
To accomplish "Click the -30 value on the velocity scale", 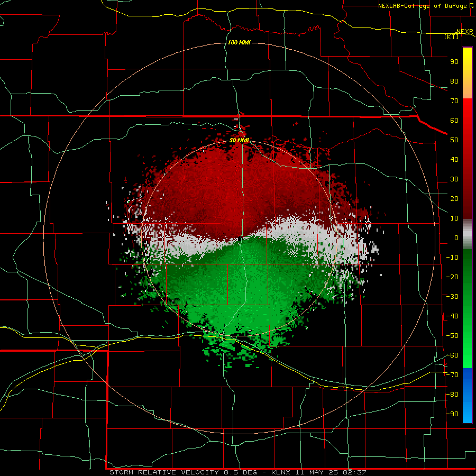I will point(452,297).
